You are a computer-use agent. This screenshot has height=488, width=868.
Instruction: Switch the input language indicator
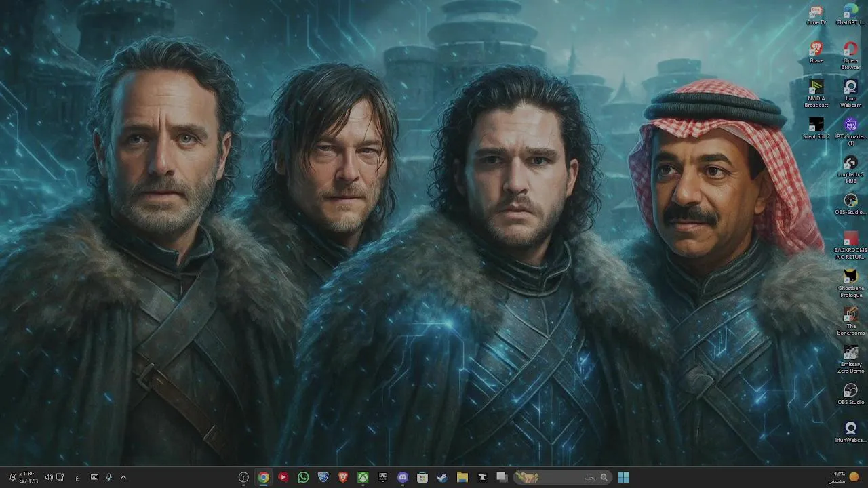[77, 478]
